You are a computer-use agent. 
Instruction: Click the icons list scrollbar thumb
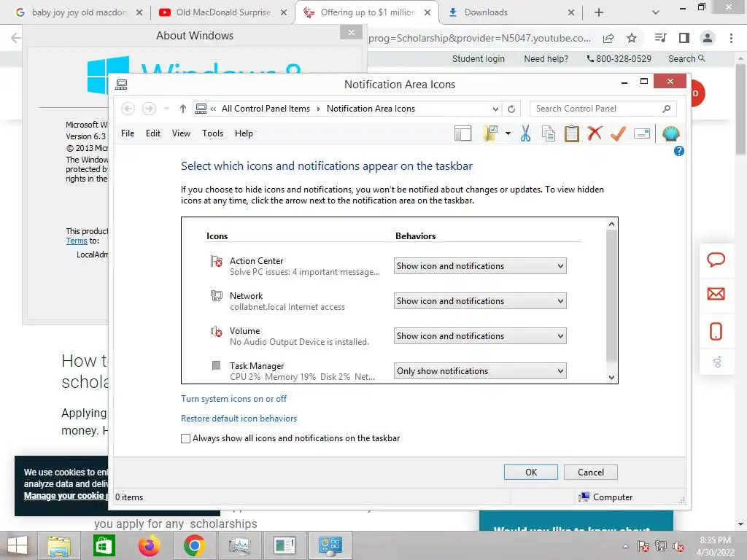tap(612, 296)
